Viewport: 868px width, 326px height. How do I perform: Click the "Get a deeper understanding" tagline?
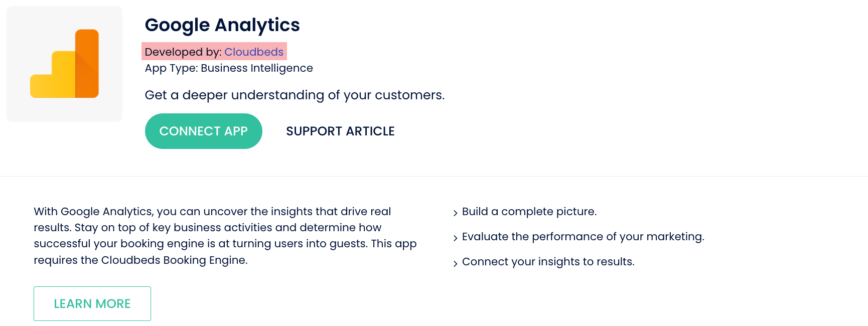pyautogui.click(x=295, y=95)
